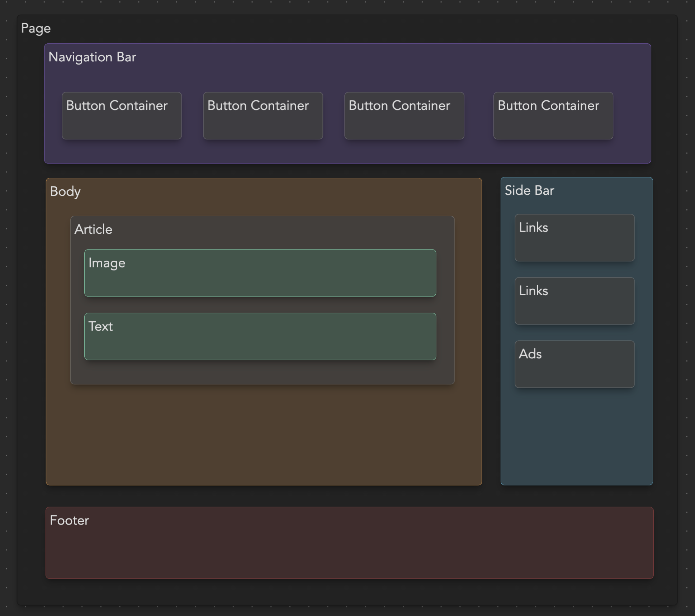The height and width of the screenshot is (616, 695).
Task: Click the Page container label
Action: (36, 28)
